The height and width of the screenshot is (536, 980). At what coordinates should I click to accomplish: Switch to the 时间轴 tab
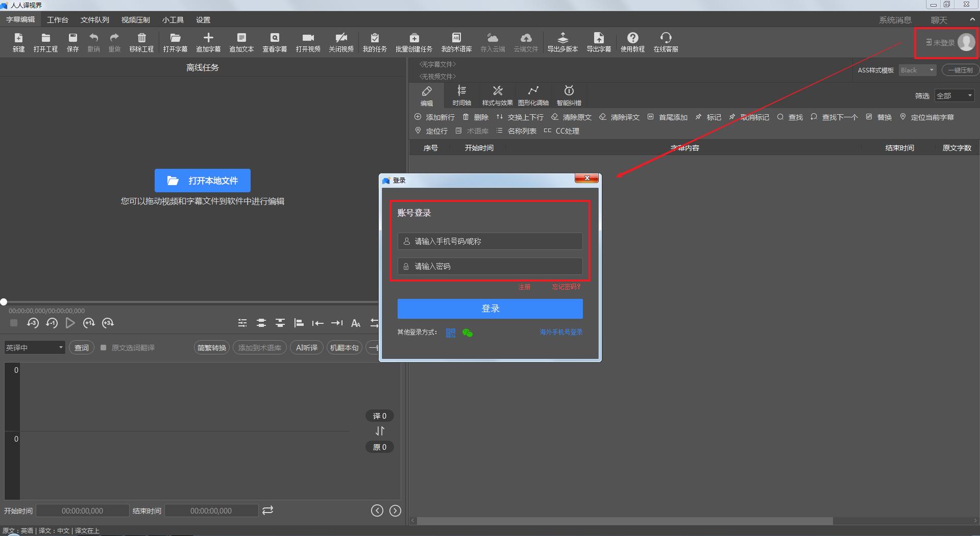(x=461, y=95)
